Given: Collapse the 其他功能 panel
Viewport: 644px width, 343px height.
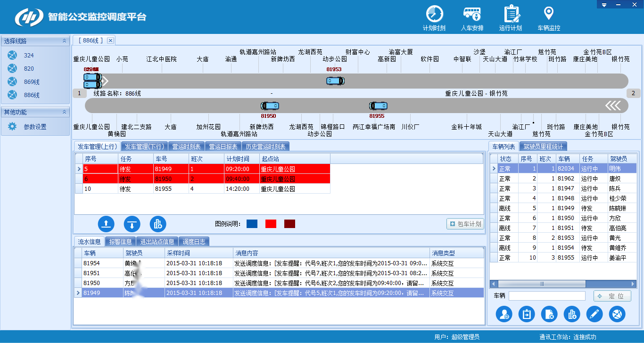Looking at the screenshot, I should pyautogui.click(x=64, y=112).
